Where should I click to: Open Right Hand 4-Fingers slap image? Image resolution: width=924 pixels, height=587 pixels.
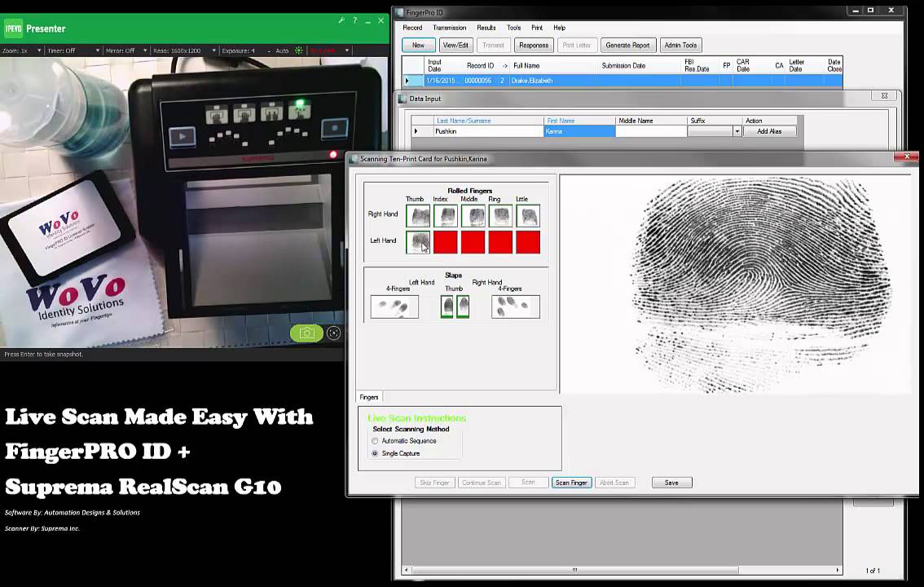(x=516, y=307)
